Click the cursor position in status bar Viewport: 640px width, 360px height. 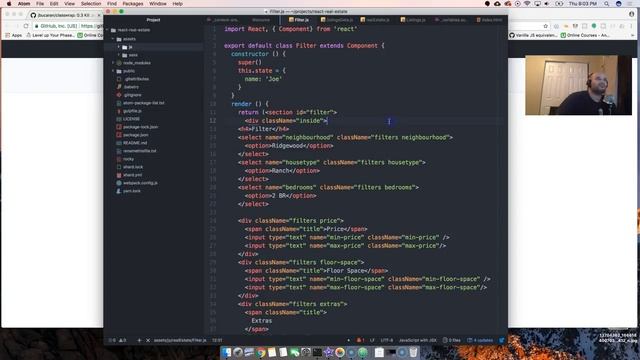[x=218, y=340]
